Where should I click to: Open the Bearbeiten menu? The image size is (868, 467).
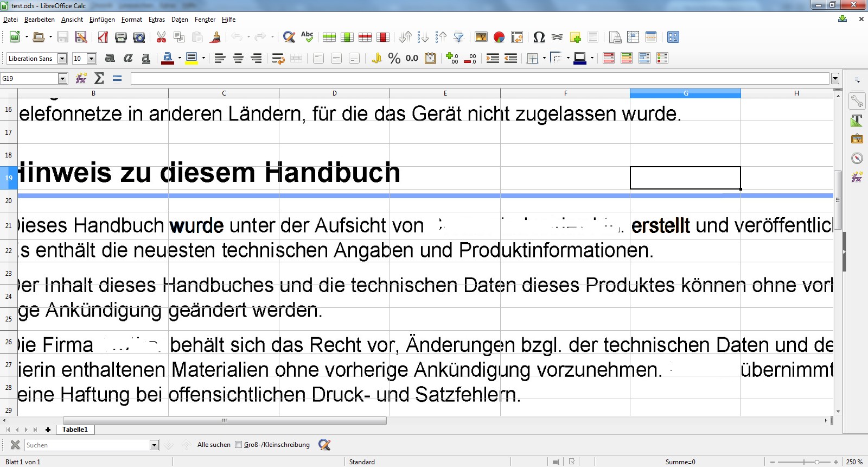(40, 20)
